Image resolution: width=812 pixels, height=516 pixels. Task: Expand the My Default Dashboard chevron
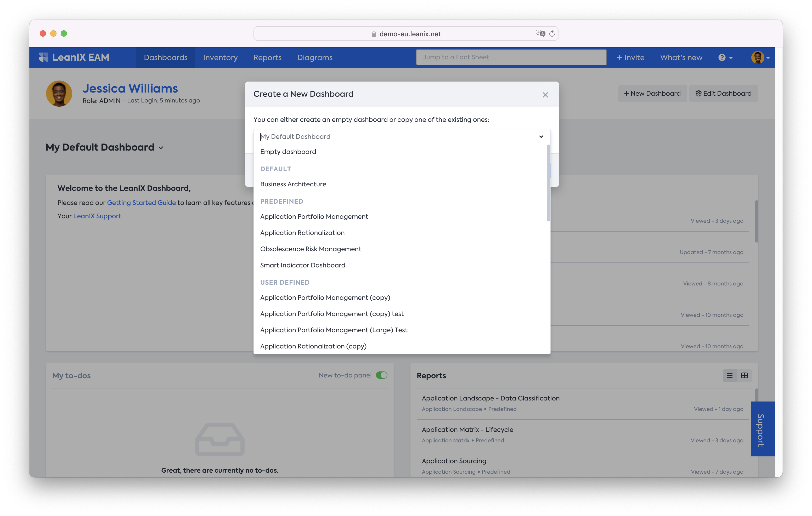[x=161, y=148]
